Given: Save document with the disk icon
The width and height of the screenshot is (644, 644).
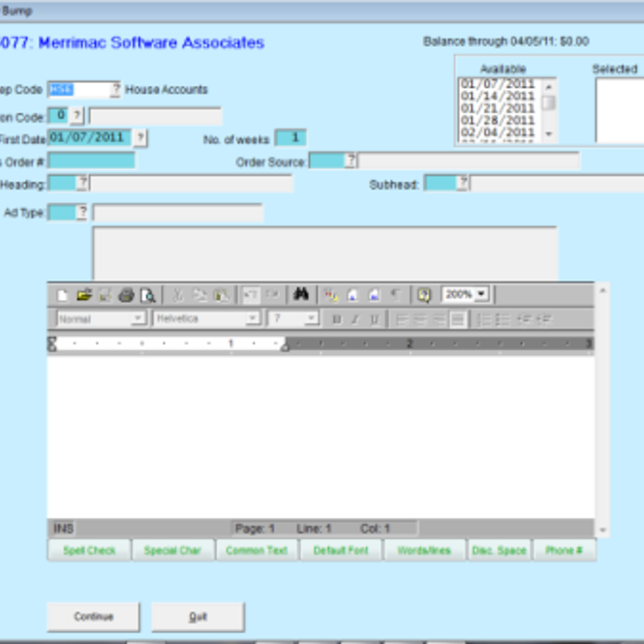Looking at the screenshot, I should tap(105, 295).
